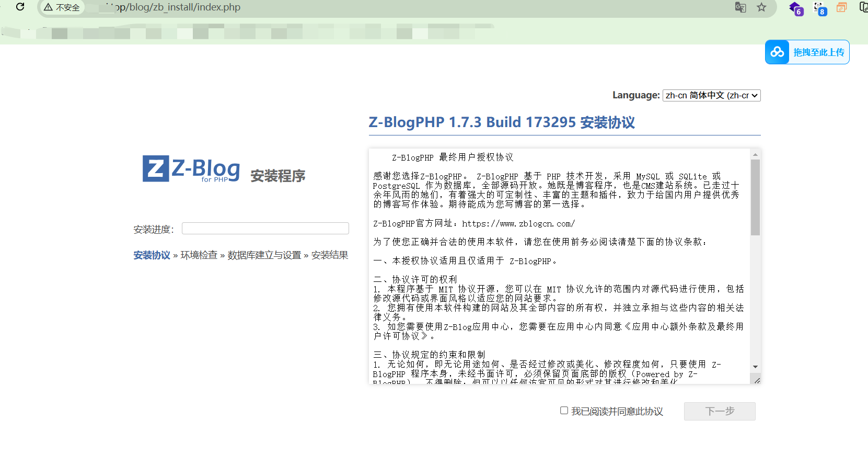Reload the page with the refresh icon

click(x=20, y=7)
